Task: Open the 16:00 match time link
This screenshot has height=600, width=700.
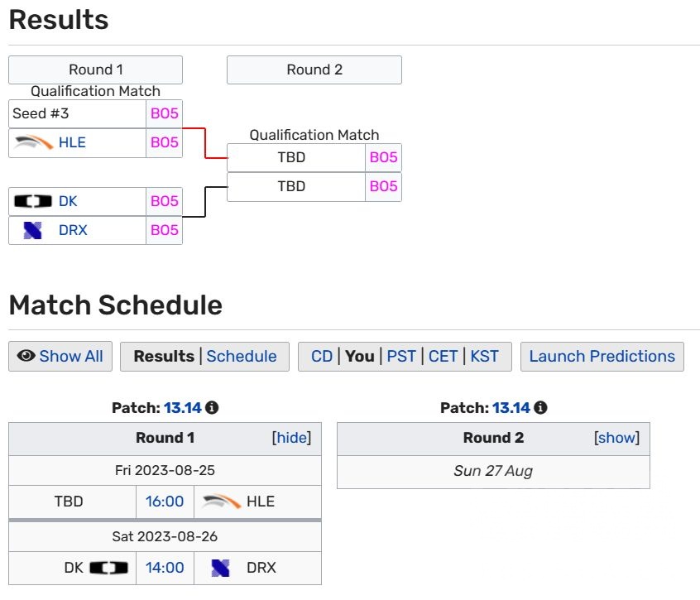Action: pyautogui.click(x=165, y=502)
